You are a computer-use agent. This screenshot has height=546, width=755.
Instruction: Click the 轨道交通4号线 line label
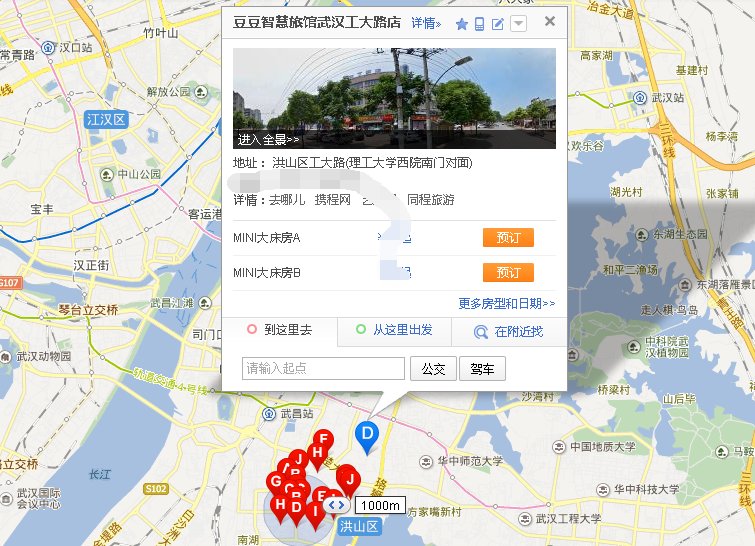point(170,381)
